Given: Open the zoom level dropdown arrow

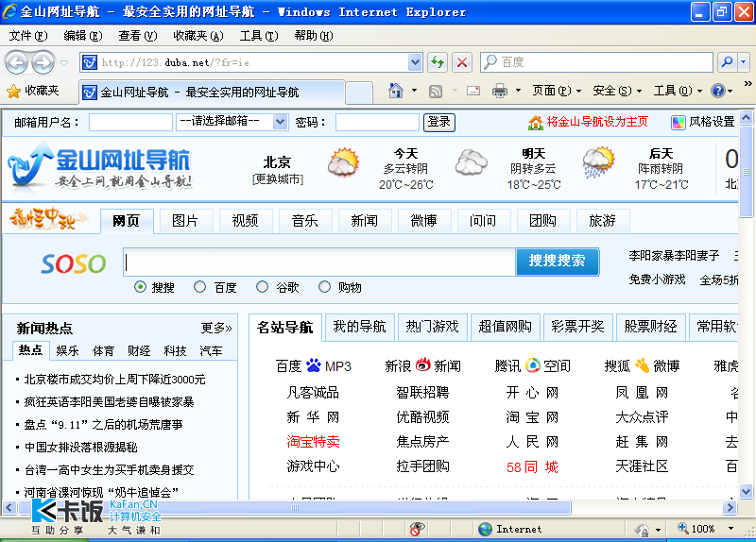Looking at the screenshot, I should 730,529.
